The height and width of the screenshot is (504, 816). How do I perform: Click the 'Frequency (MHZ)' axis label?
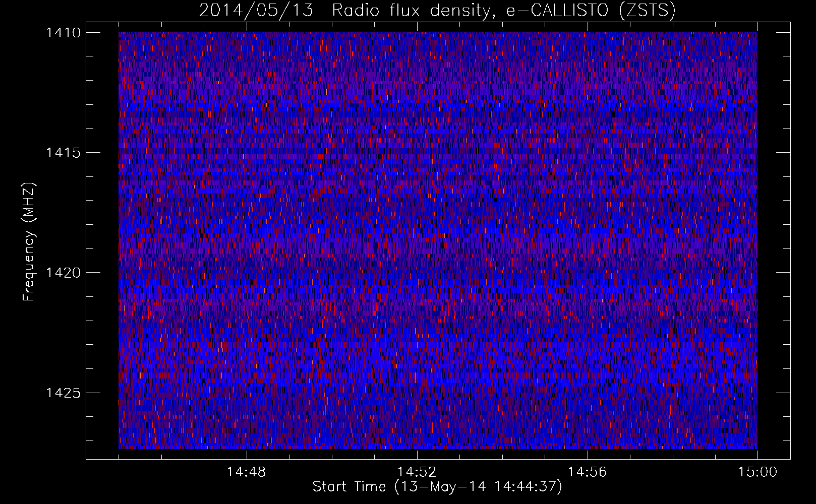pyautogui.click(x=29, y=242)
